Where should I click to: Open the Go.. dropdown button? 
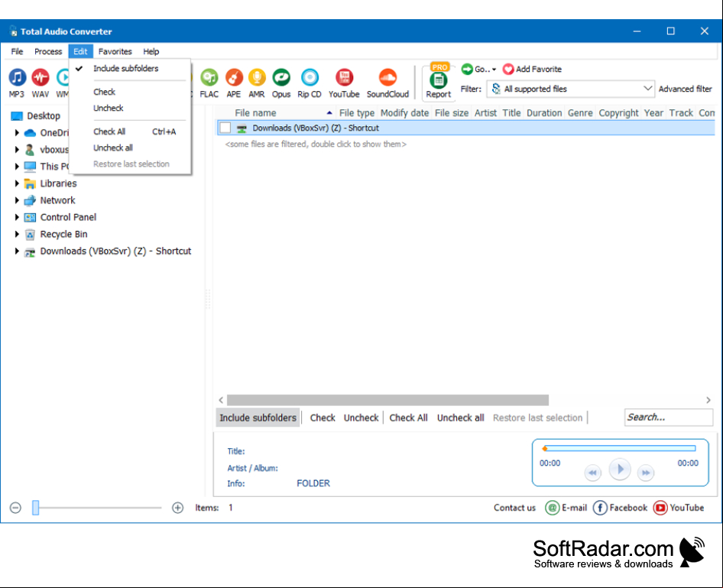pos(479,69)
